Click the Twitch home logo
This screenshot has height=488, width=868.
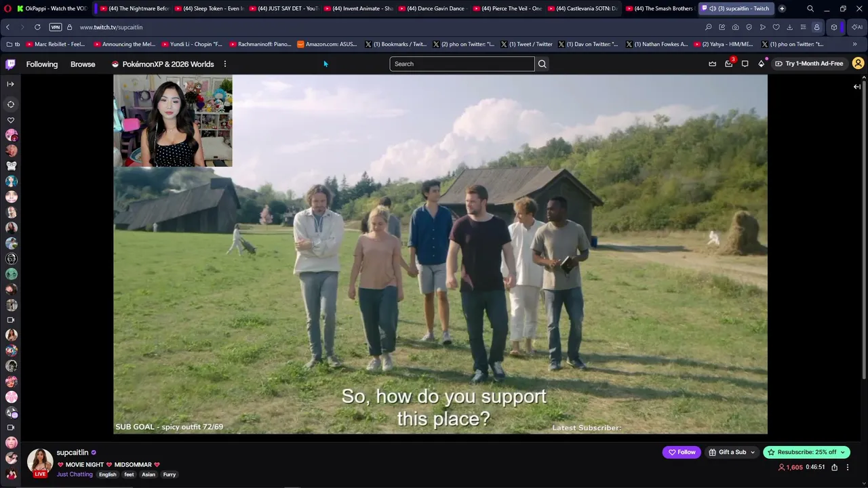10,64
